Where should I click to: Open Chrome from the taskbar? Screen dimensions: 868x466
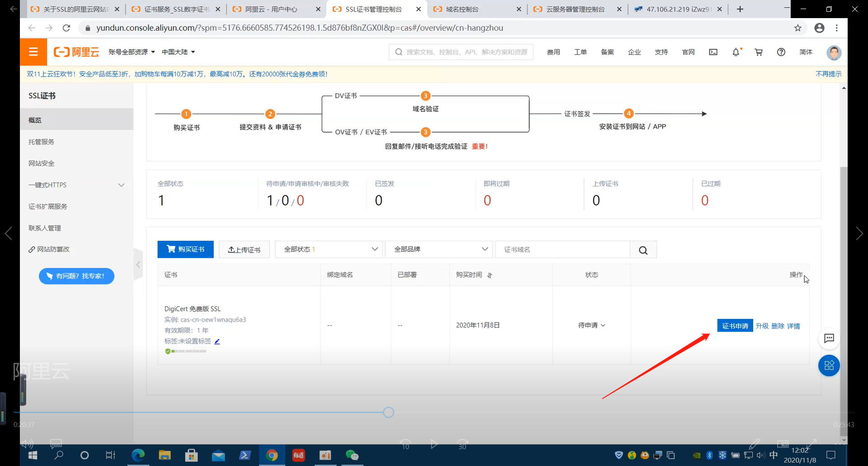point(272,455)
